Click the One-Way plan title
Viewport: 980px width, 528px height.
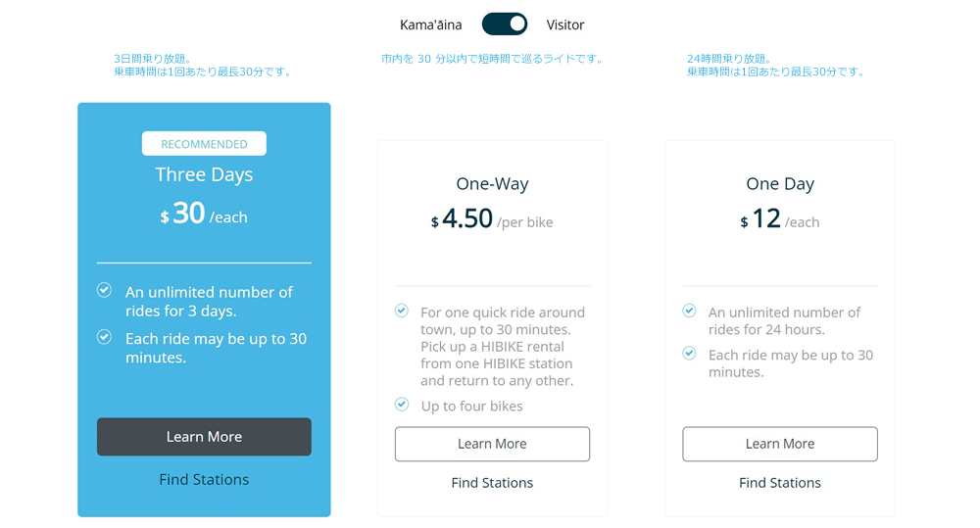pyautogui.click(x=492, y=183)
